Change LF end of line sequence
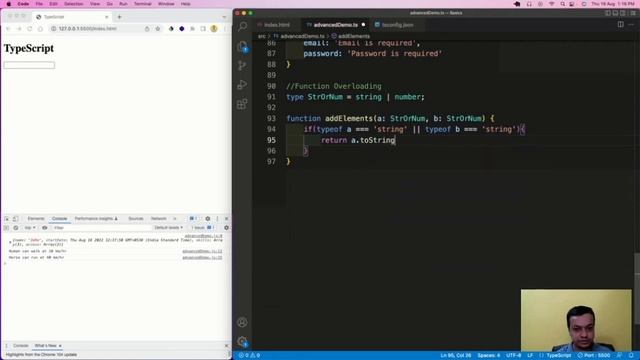Image resolution: width=640 pixels, height=360 pixels. pyautogui.click(x=530, y=356)
